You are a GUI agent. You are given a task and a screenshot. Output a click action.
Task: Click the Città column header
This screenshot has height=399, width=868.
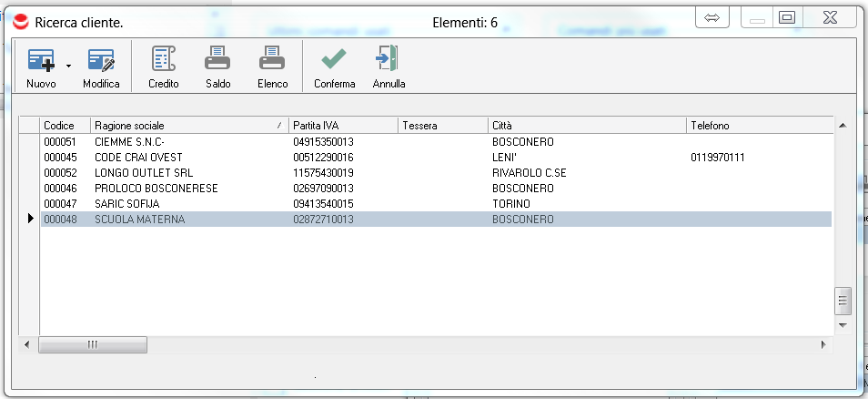(x=587, y=125)
